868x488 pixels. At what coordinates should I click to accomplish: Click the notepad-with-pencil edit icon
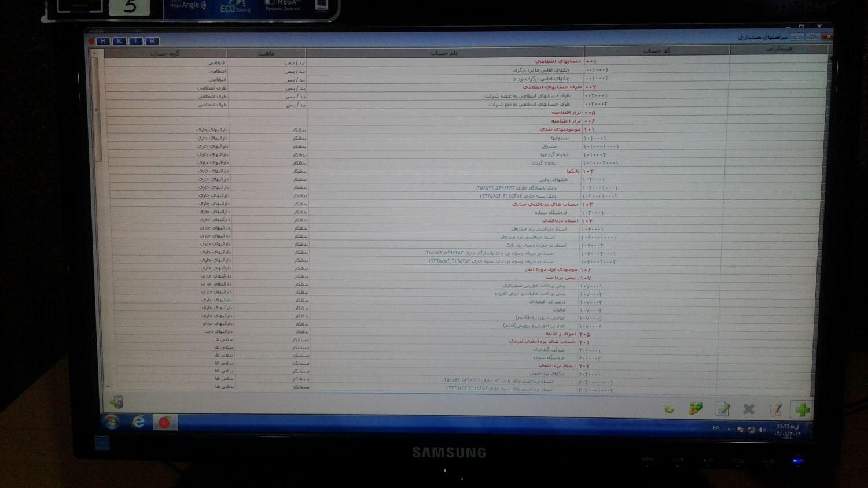pyautogui.click(x=775, y=409)
